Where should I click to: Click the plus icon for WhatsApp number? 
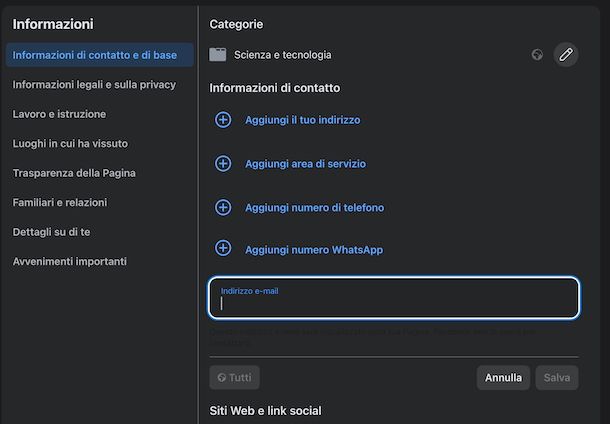point(223,249)
